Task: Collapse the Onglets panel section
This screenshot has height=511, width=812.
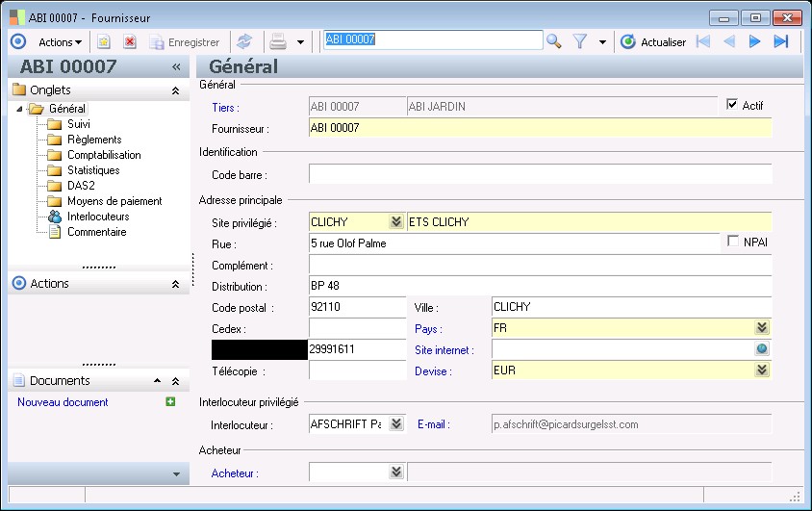Action: click(x=175, y=90)
